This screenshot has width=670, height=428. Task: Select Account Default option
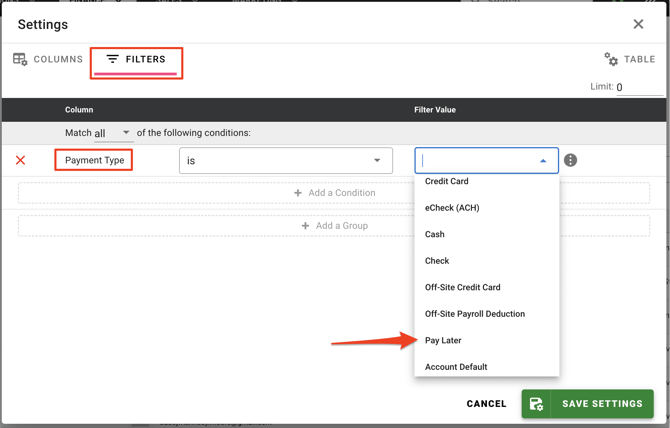point(456,367)
